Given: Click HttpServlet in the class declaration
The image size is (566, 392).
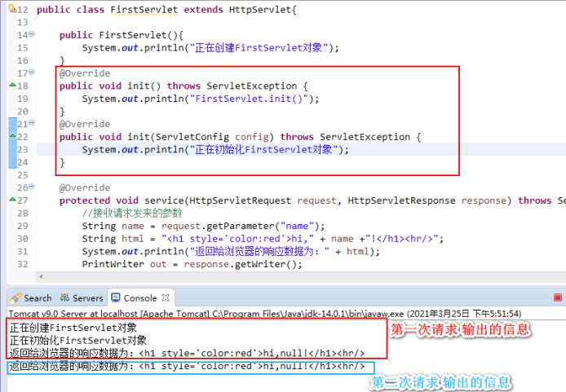Looking at the screenshot, I should tap(260, 10).
